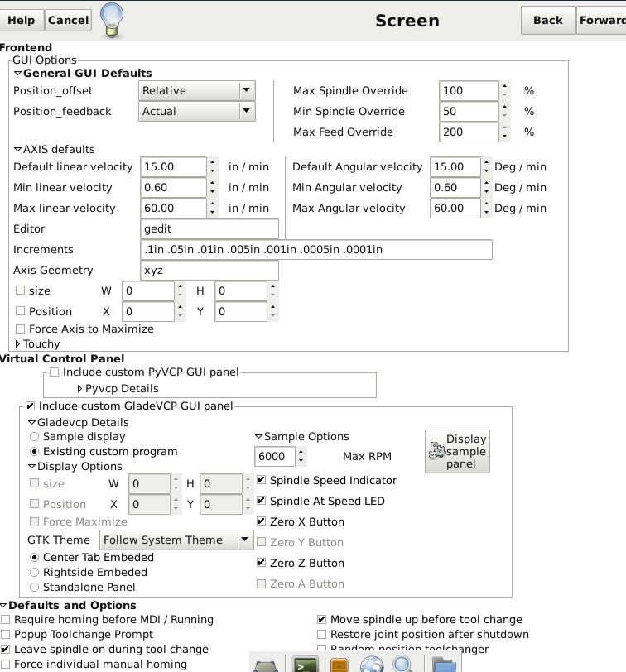Click the Forward button
Image resolution: width=626 pixels, height=672 pixels.
click(x=601, y=20)
